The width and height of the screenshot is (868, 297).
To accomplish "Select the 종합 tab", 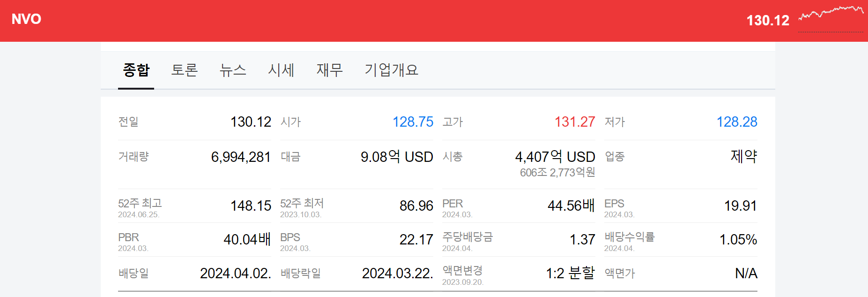I will [136, 70].
